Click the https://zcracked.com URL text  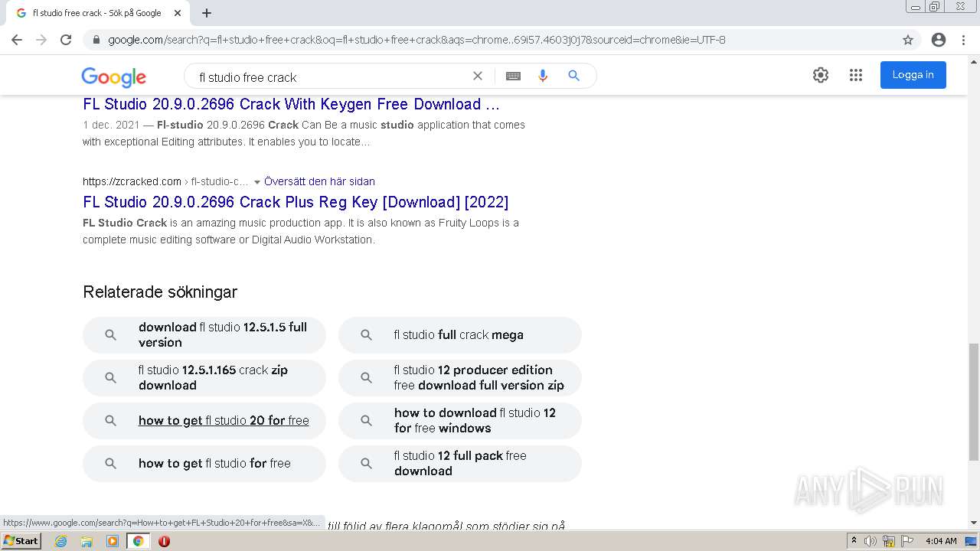tap(132, 181)
